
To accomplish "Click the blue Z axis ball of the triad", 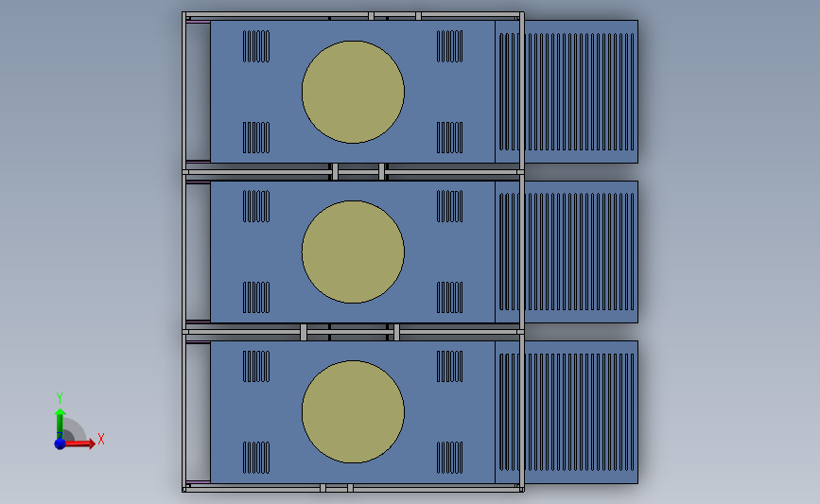I will point(60,443).
